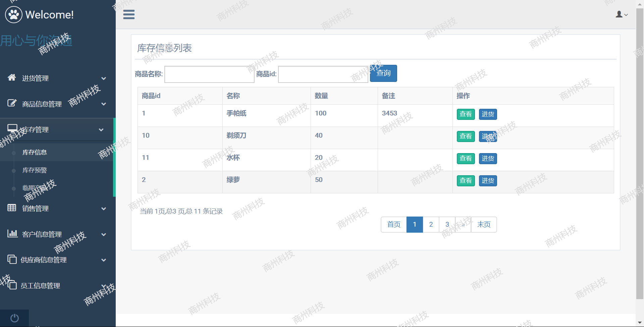Image resolution: width=644 pixels, height=327 pixels.
Task: Expand the 销售管理 chevron
Action: (x=104, y=209)
